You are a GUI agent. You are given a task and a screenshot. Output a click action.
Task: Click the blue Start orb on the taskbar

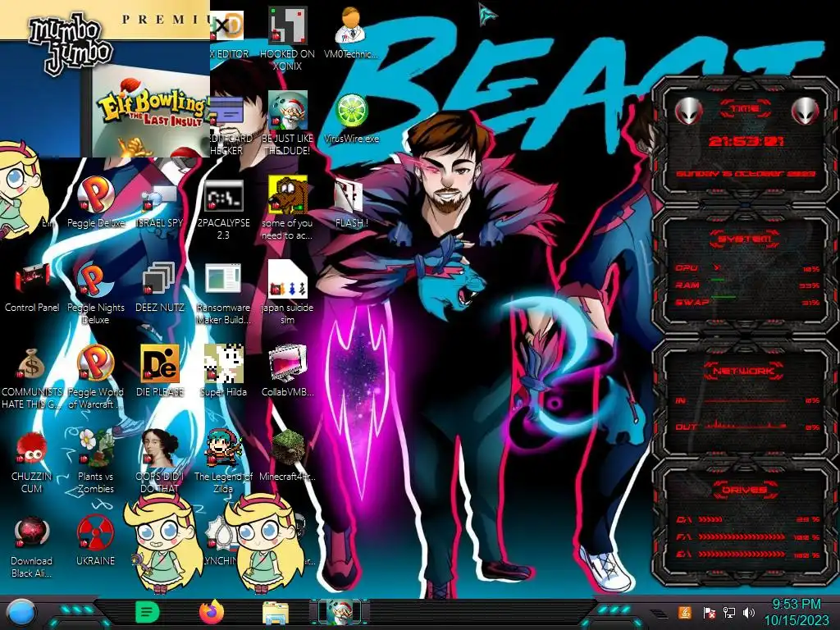(x=21, y=612)
